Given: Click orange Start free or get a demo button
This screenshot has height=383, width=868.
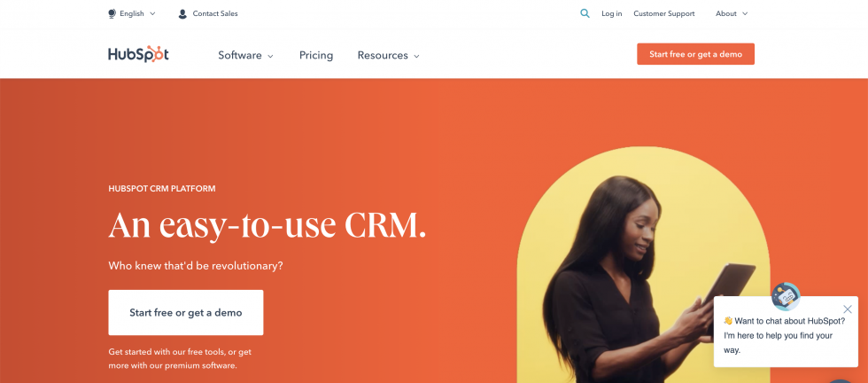Looking at the screenshot, I should [x=695, y=54].
